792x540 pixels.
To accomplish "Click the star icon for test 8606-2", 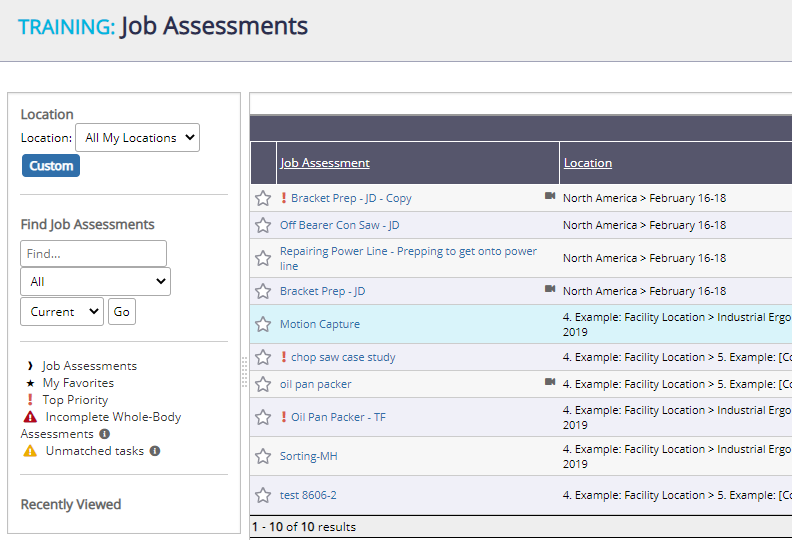I will (x=263, y=495).
